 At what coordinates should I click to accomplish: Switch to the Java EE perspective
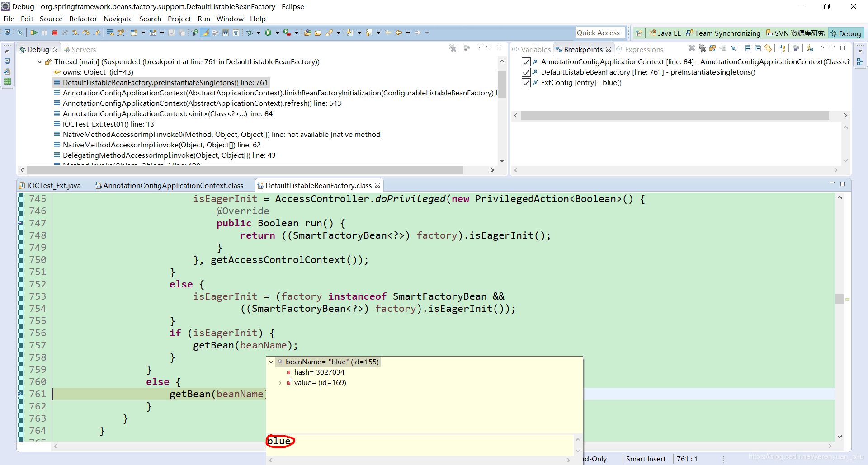click(x=665, y=33)
